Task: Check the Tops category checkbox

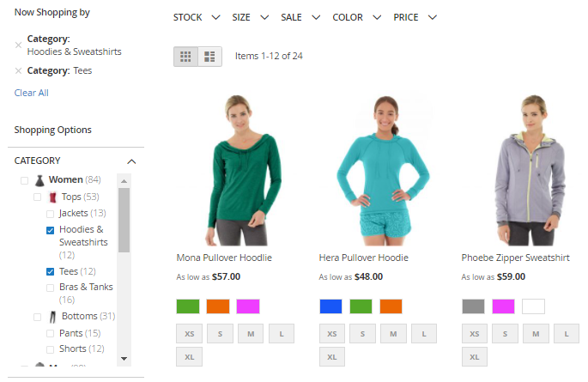Action: coord(37,197)
